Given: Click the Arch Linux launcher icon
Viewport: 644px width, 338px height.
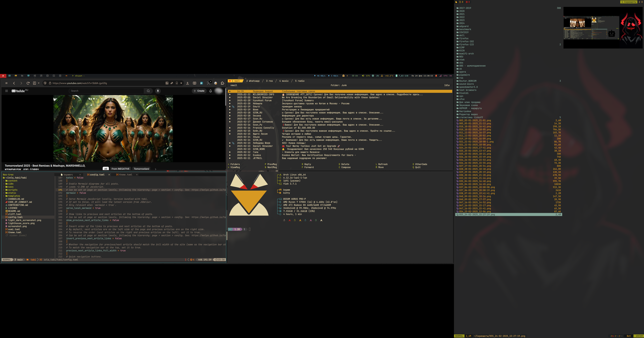Looking at the screenshot, I should (x=3, y=76).
